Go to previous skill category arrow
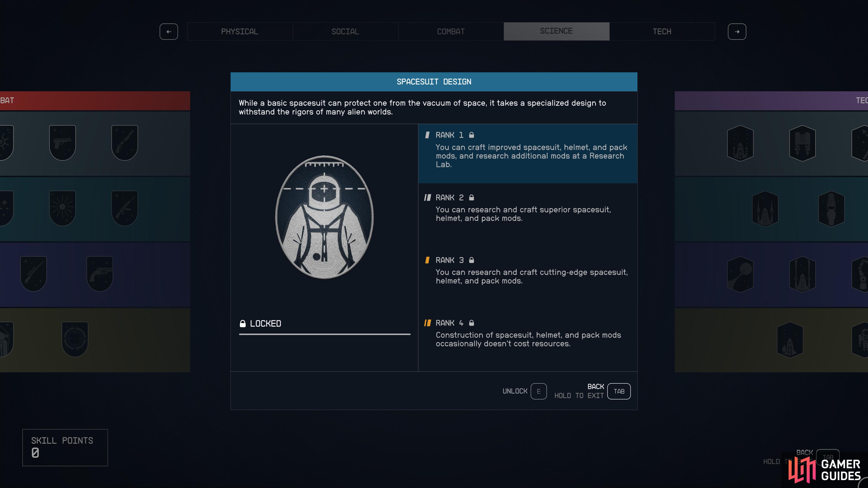 [x=169, y=32]
